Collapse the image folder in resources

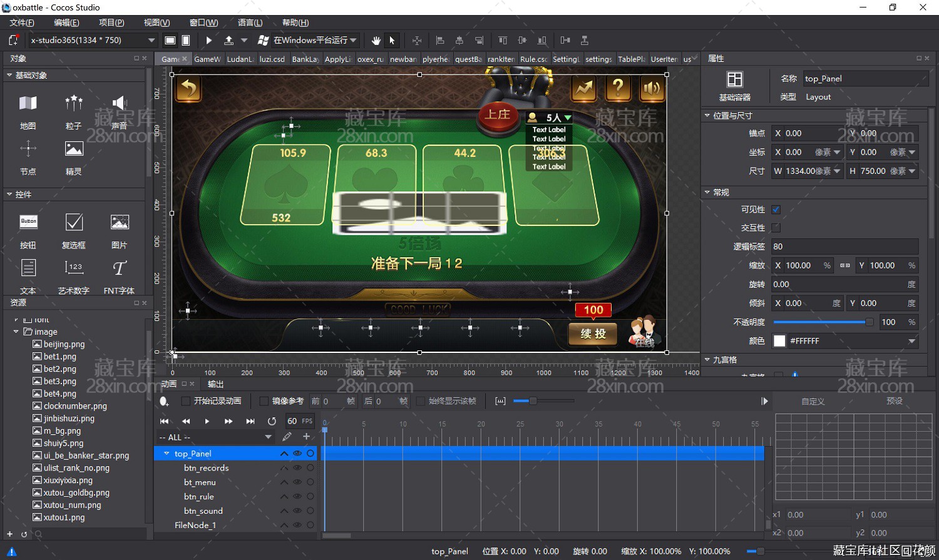[x=16, y=332]
